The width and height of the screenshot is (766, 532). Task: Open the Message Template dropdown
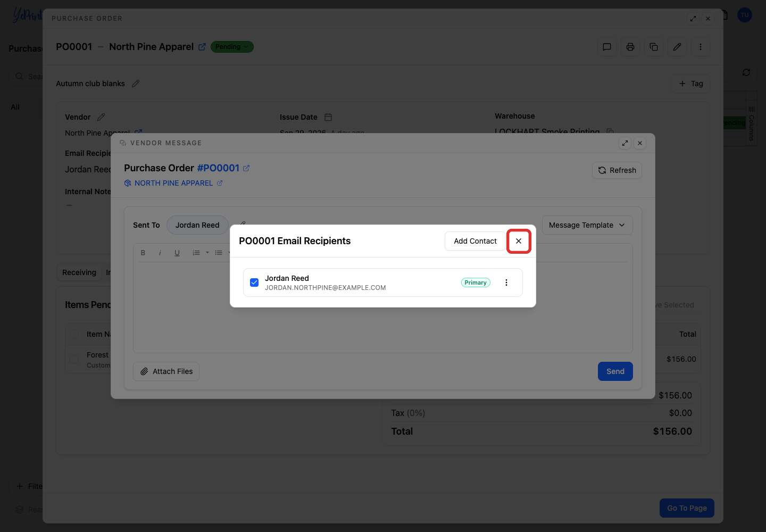pos(587,225)
